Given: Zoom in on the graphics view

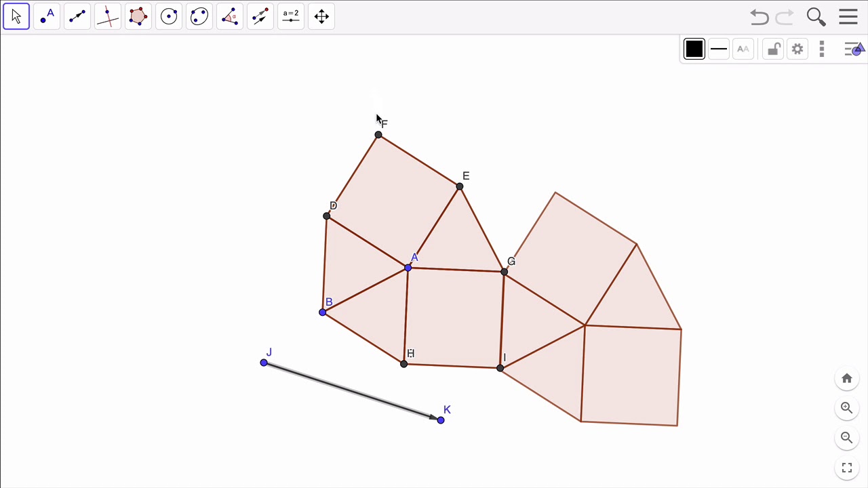Looking at the screenshot, I should (847, 408).
